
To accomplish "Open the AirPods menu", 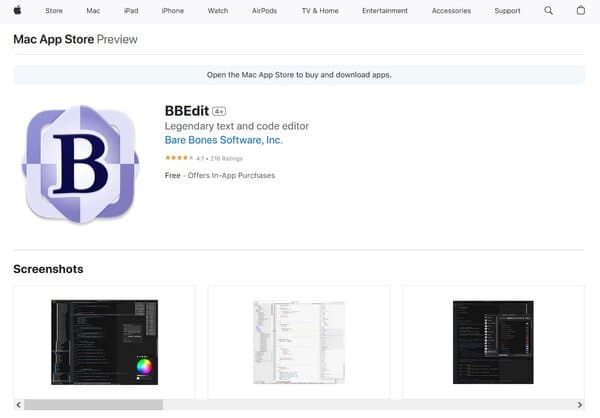I will click(x=264, y=11).
